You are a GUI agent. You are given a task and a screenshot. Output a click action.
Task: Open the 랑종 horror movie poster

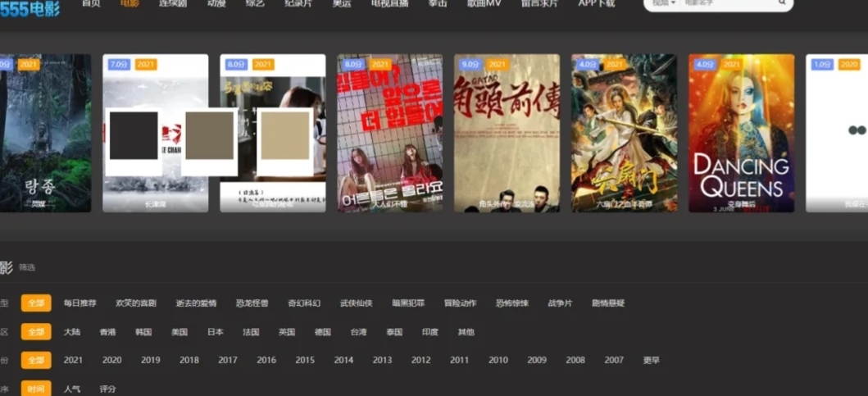click(45, 133)
